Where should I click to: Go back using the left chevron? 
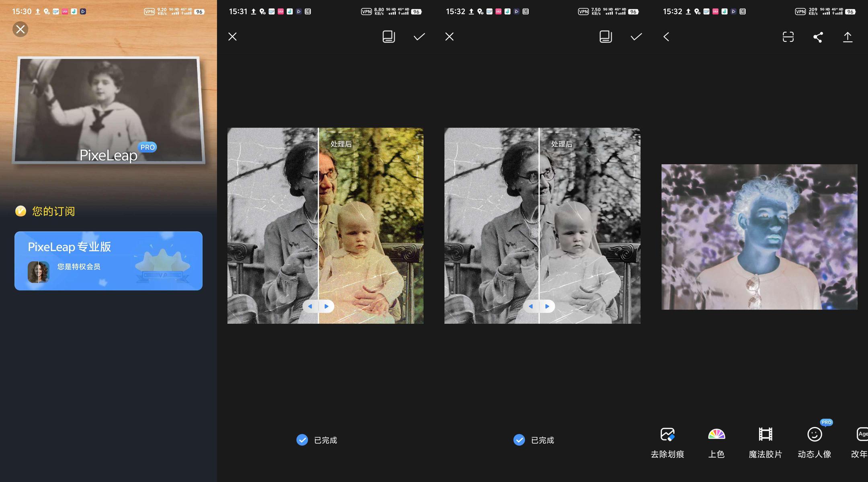click(666, 37)
